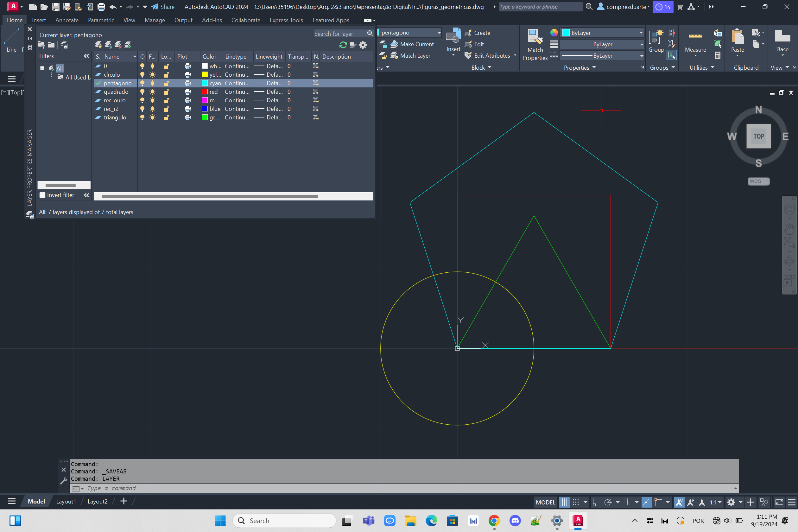Click the Paste clipboard icon
This screenshot has height=532, width=798.
[737, 36]
